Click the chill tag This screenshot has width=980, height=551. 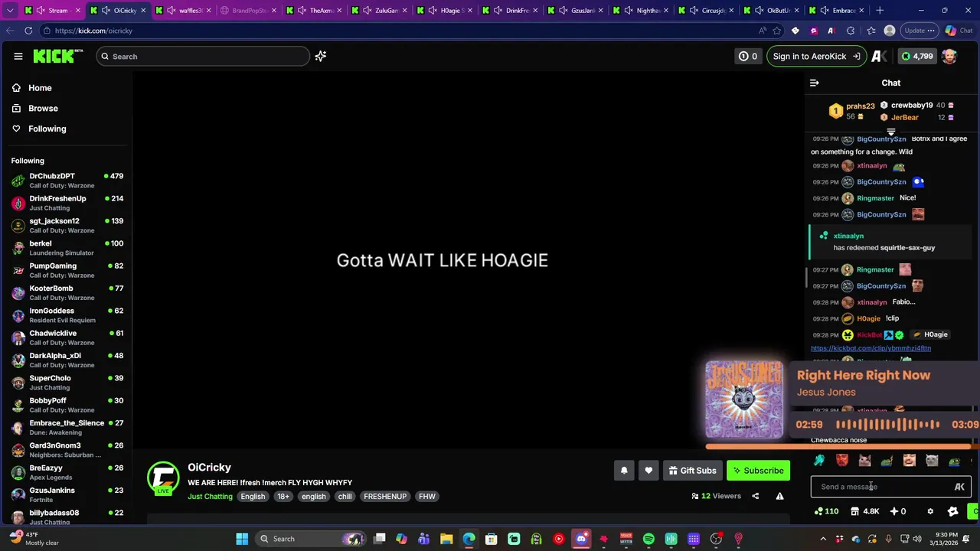click(345, 497)
